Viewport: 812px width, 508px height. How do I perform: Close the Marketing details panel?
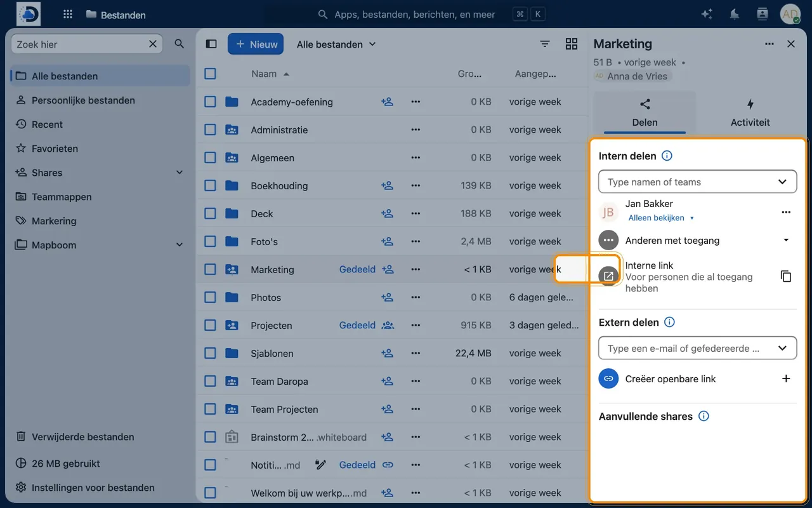pos(791,44)
